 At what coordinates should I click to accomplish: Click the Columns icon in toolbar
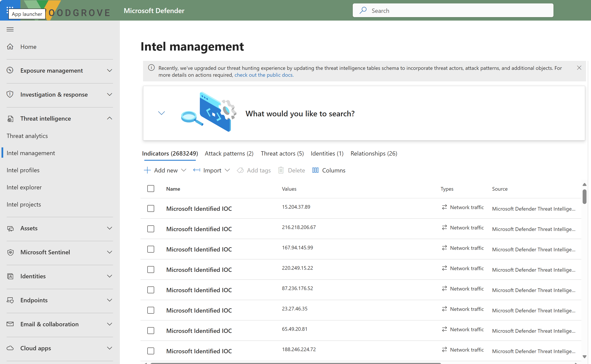pos(315,170)
